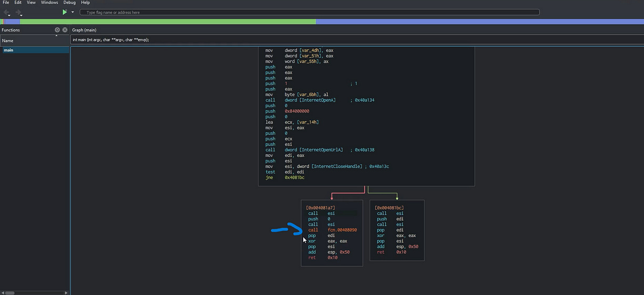Image resolution: width=644 pixels, height=295 pixels.
Task: Close the Functions panel
Action: (x=65, y=30)
